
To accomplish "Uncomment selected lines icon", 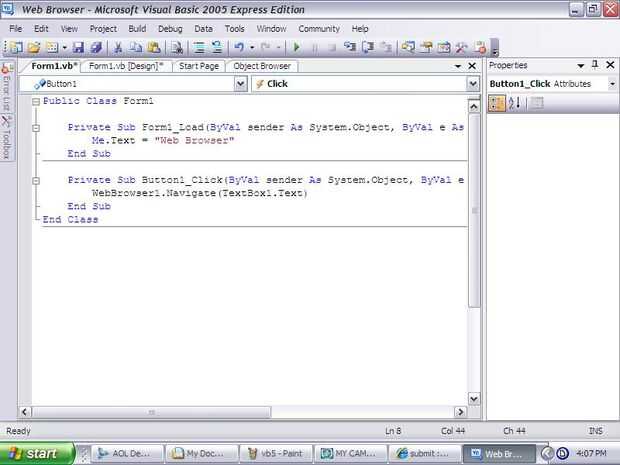I will point(217,47).
